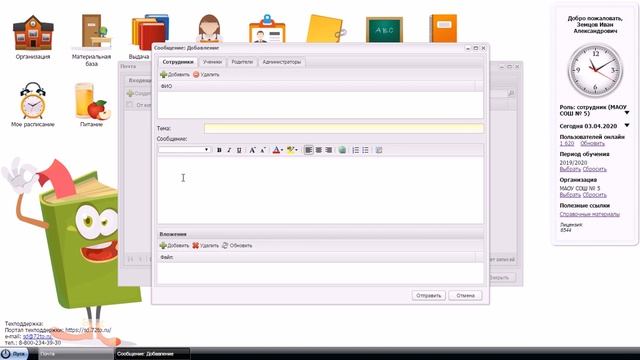Viewport: 640px width, 360px height.
Task: Add a recipient with Добавить under Сотрудники
Action: tap(175, 74)
